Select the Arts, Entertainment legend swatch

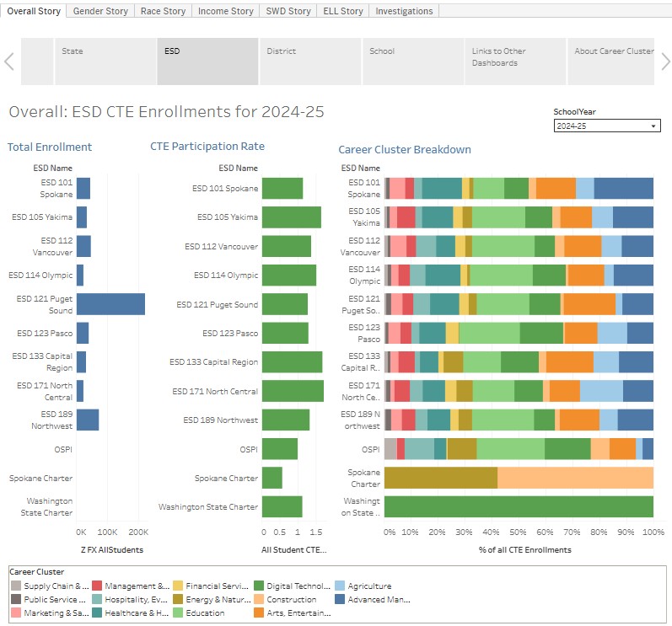(x=258, y=613)
